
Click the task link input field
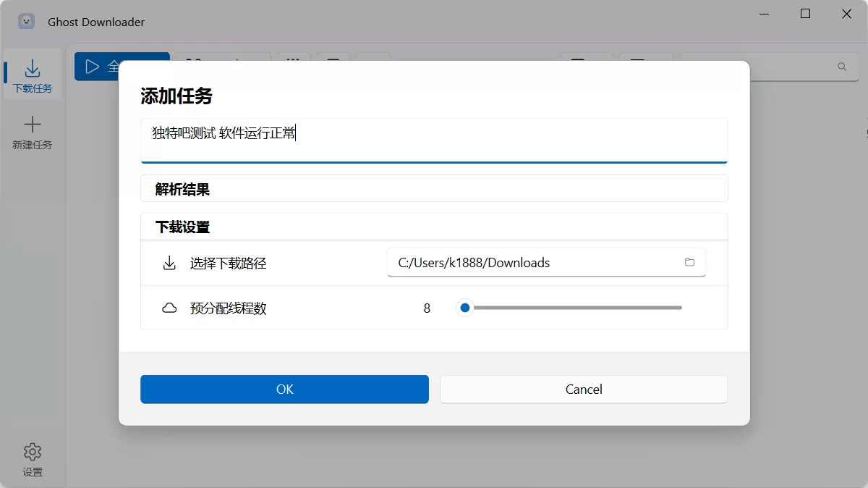click(x=434, y=139)
